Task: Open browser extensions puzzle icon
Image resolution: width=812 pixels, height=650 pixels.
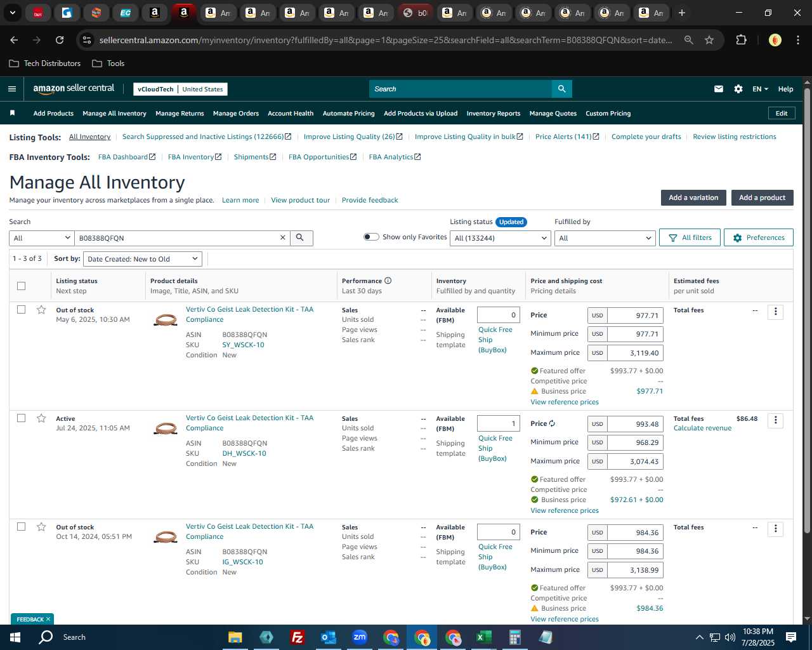Action: pos(741,40)
